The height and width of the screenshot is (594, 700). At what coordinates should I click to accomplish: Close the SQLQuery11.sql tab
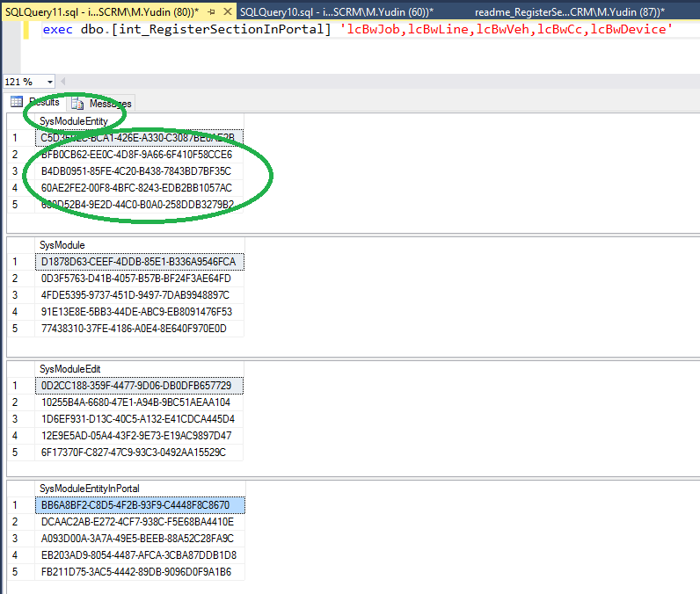click(x=228, y=11)
